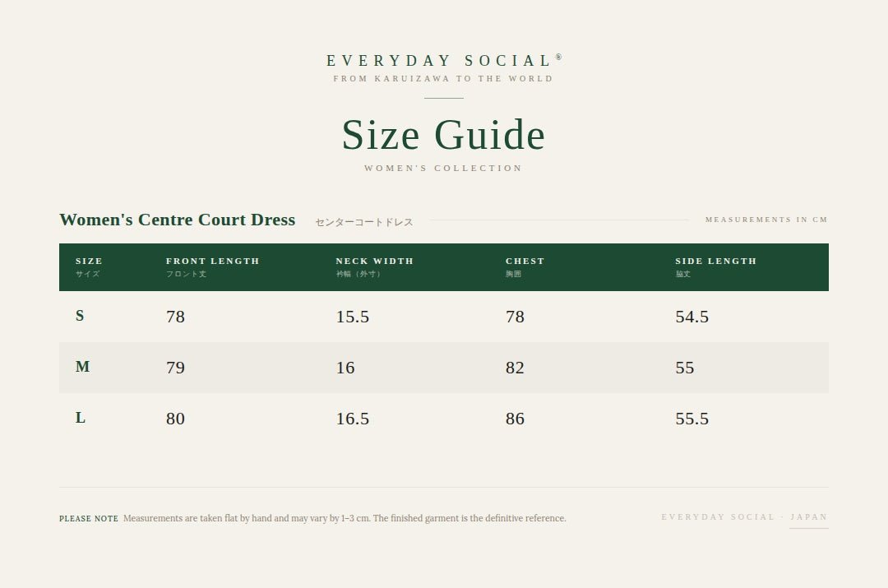Click the side length 55 in row M
888x588 pixels.
pos(685,368)
